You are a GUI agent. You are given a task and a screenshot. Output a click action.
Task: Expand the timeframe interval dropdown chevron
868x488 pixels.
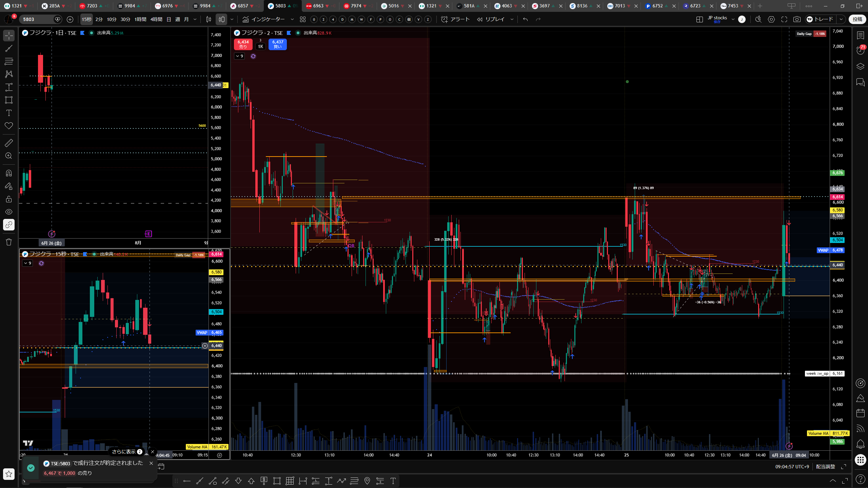(195, 19)
